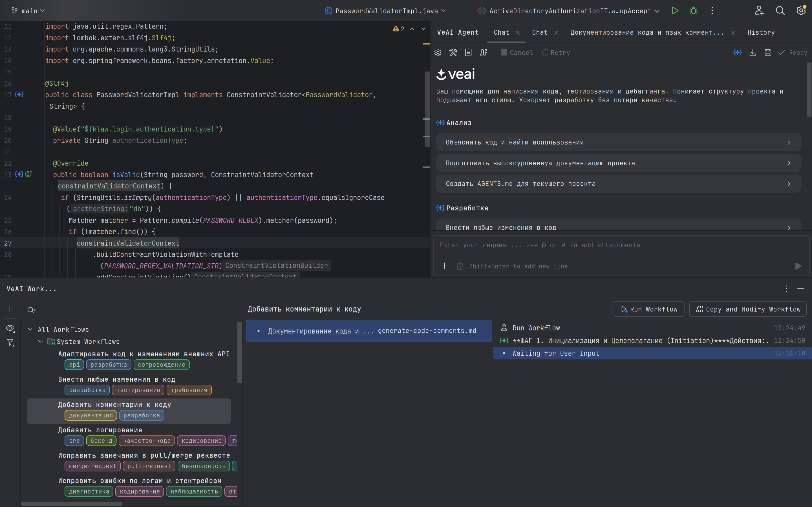Toggle the workflow filter funnel icon
The image size is (812, 507).
pyautogui.click(x=10, y=342)
